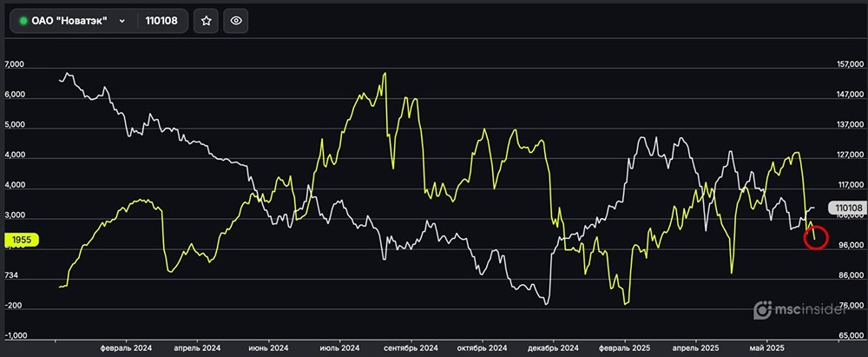
Task: Click the 734 left axis value
Action: point(10,275)
